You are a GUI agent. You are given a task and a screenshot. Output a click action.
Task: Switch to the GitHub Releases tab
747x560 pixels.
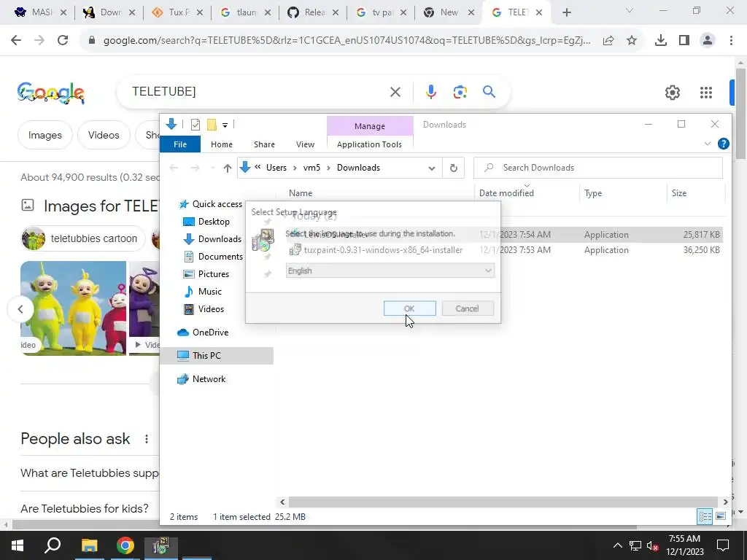coord(313,12)
